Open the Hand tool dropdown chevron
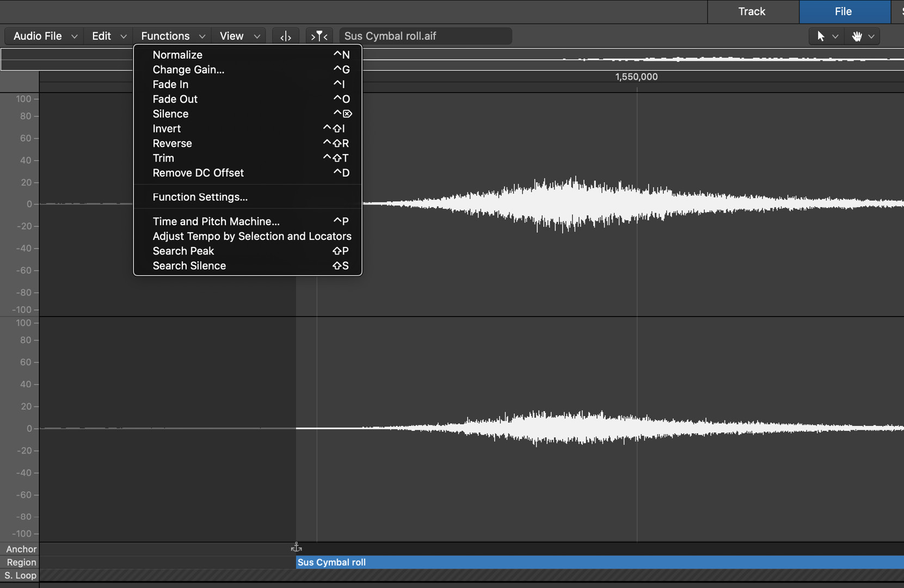Screen dimensions: 904x588 coord(872,36)
